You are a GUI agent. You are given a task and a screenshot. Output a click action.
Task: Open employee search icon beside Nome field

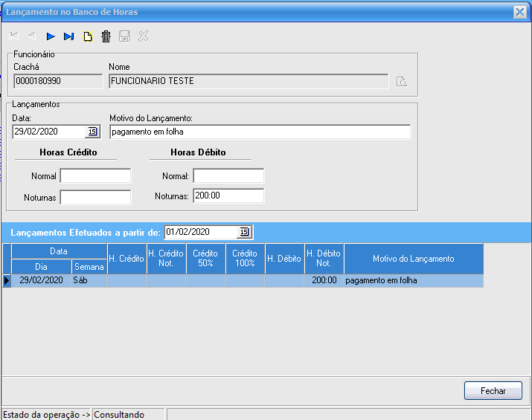click(x=401, y=82)
